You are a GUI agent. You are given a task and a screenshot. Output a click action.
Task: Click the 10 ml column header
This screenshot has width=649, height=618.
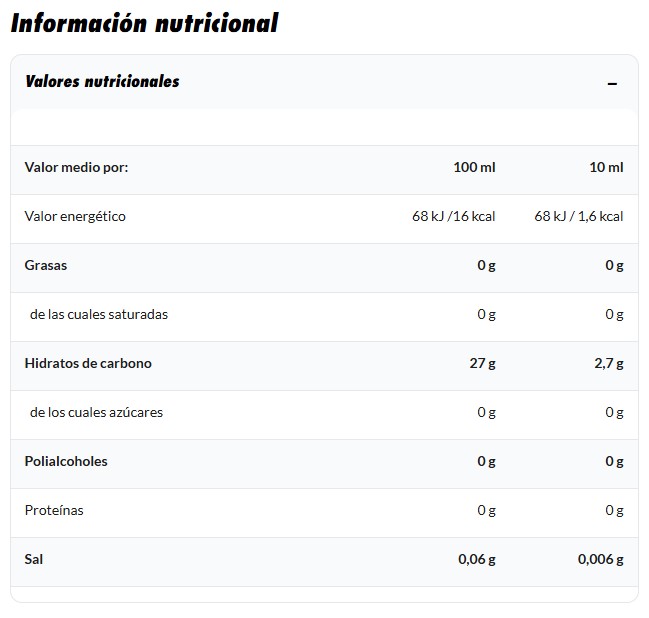tap(606, 167)
